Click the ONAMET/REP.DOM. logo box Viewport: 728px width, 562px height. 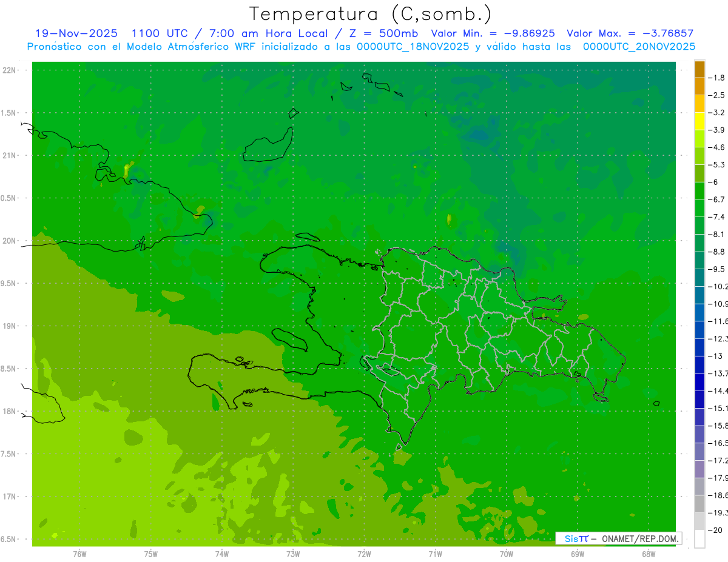click(x=618, y=538)
